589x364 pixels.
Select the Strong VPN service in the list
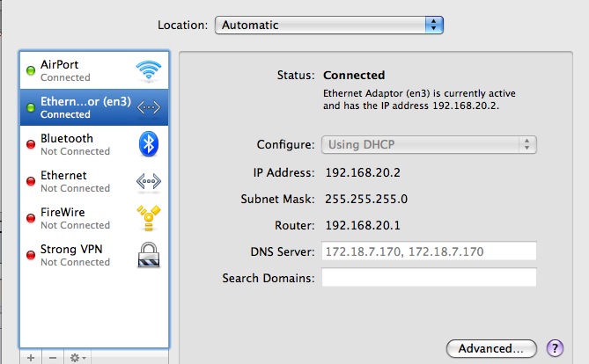(x=94, y=255)
